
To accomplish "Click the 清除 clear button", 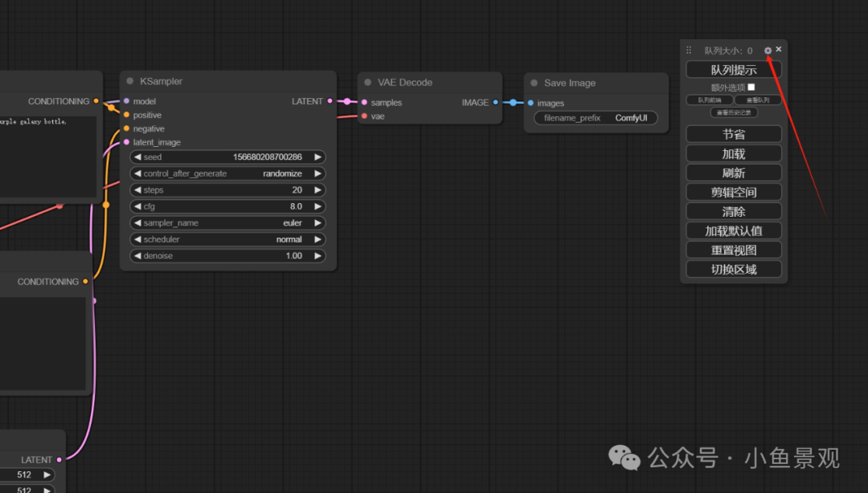I will tap(734, 211).
